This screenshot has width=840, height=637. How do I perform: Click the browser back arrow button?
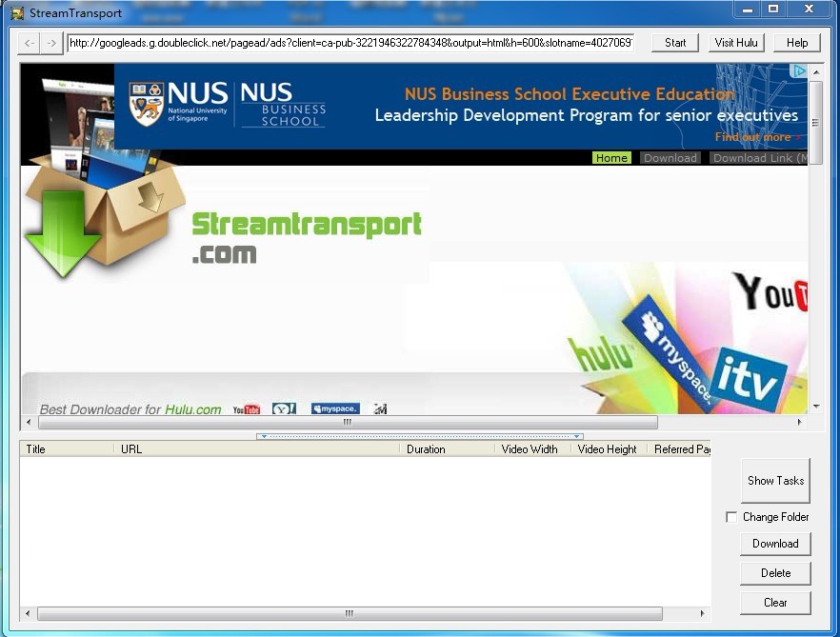click(x=30, y=43)
